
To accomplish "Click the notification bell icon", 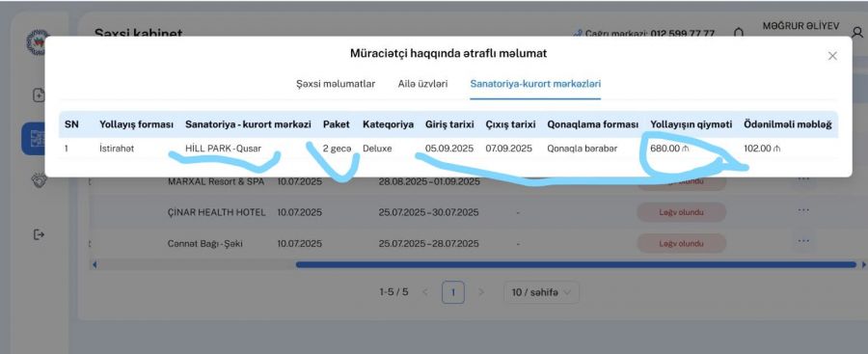I will click(739, 33).
